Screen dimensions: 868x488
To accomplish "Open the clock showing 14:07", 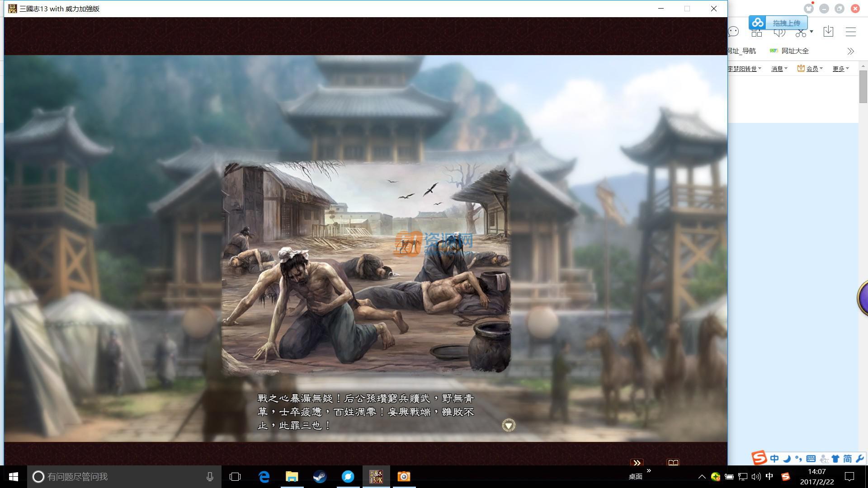I will point(817,477).
